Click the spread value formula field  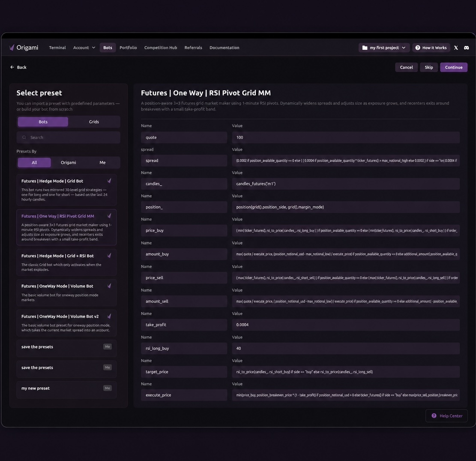[x=346, y=160]
